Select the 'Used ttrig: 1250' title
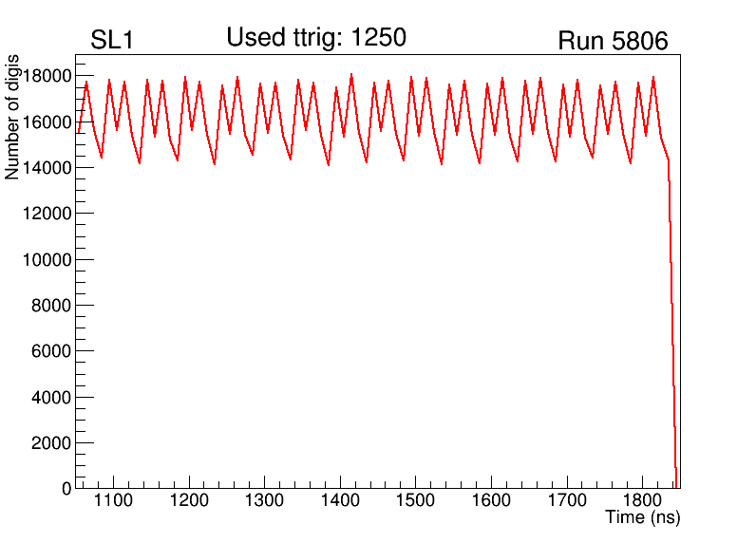Image resolution: width=756 pixels, height=543 pixels. point(315,38)
